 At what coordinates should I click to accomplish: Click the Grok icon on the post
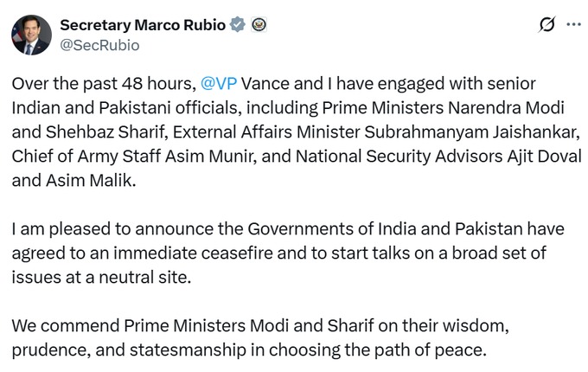click(546, 25)
